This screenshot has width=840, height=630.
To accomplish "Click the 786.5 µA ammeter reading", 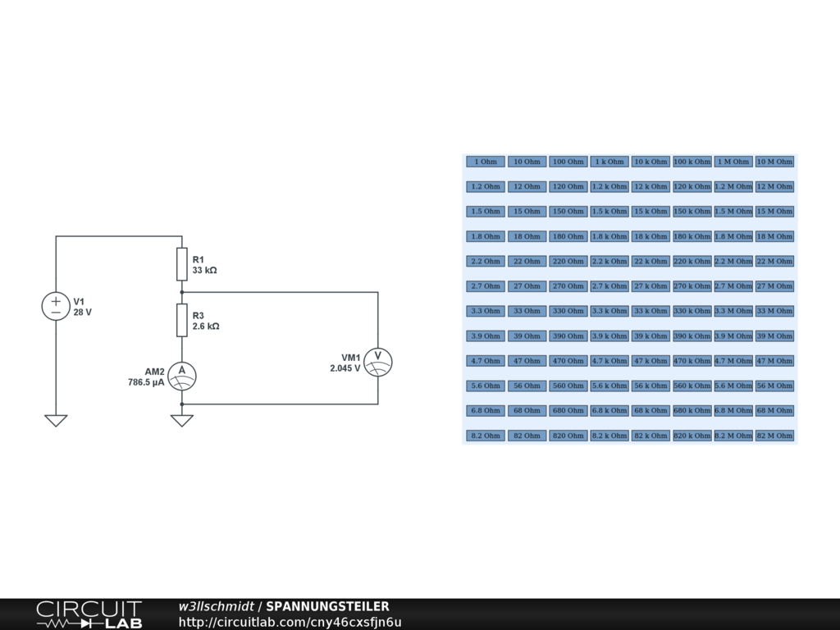I will (x=146, y=382).
